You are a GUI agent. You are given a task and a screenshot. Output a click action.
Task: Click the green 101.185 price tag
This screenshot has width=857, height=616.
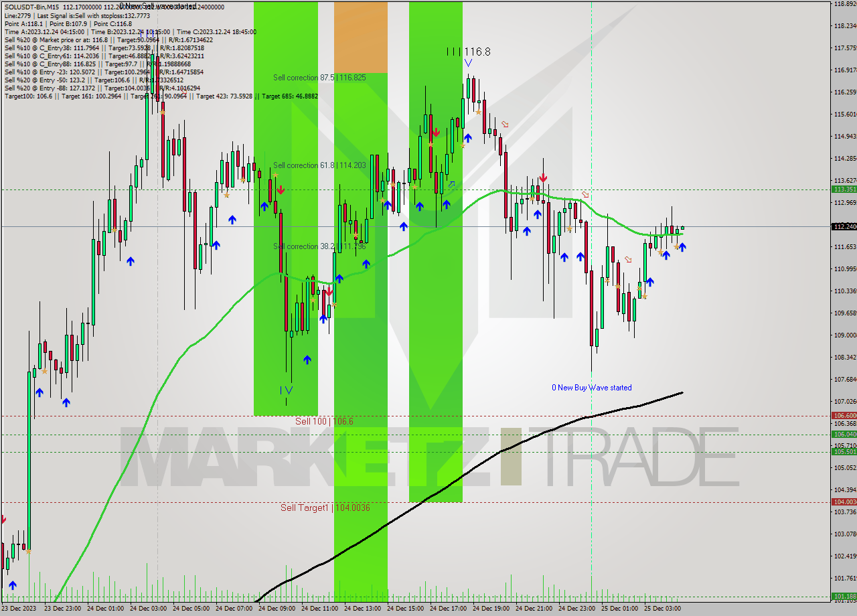click(x=844, y=596)
